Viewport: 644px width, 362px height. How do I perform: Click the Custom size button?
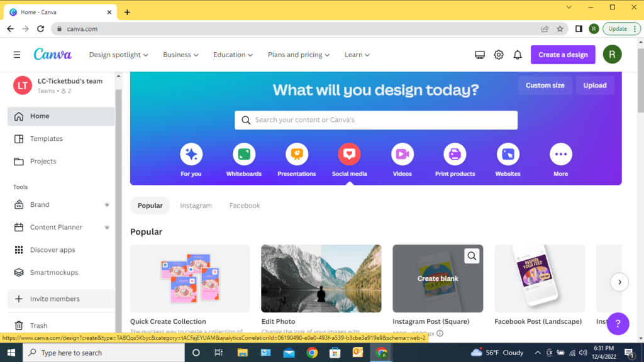[545, 85]
